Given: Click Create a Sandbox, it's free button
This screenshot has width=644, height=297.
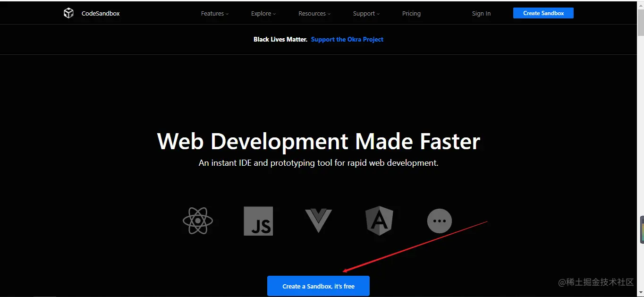Looking at the screenshot, I should tap(318, 286).
